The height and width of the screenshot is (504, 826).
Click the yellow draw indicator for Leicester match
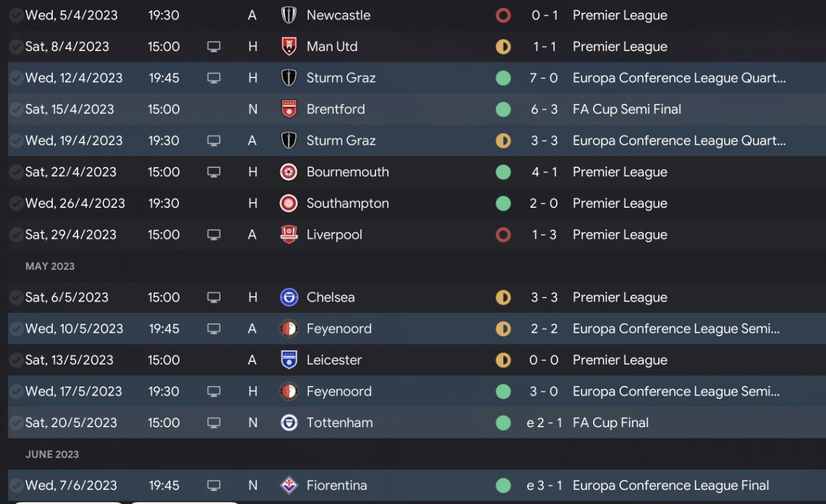[x=503, y=360]
